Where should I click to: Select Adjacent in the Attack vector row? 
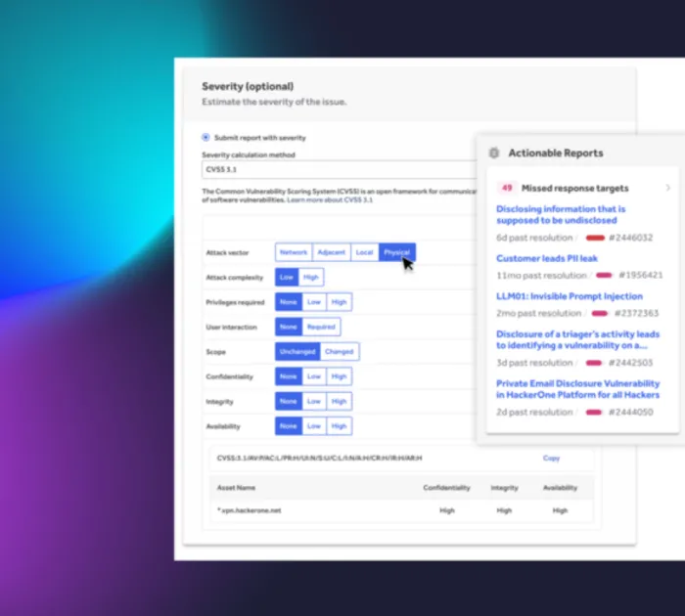pos(332,252)
